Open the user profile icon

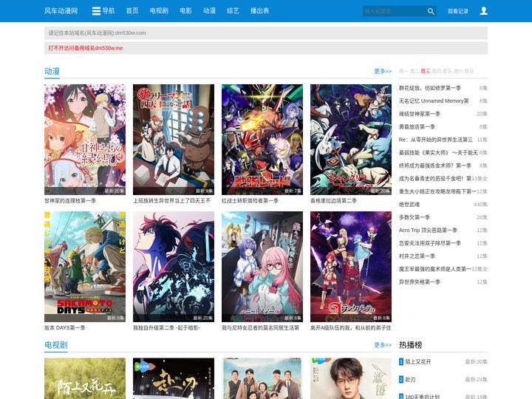483,11
